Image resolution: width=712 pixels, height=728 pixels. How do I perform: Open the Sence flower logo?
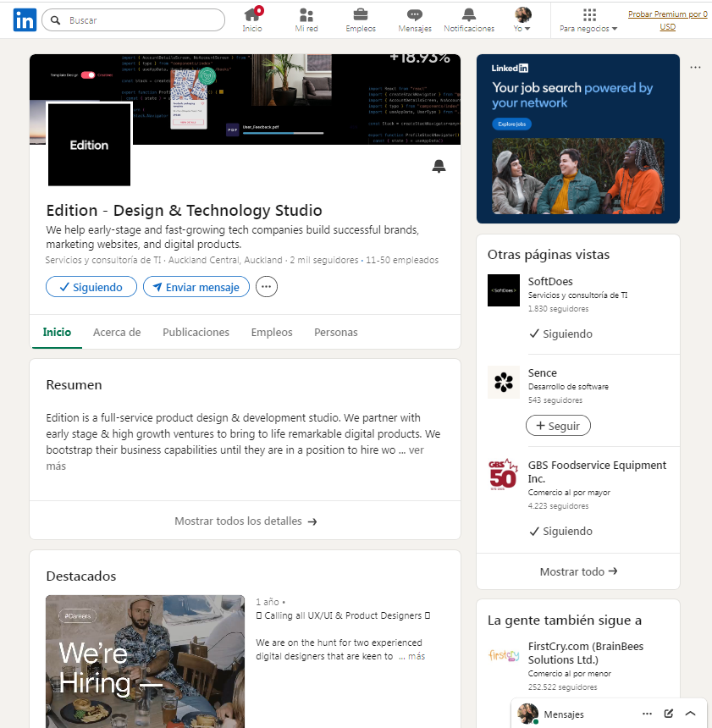click(504, 382)
